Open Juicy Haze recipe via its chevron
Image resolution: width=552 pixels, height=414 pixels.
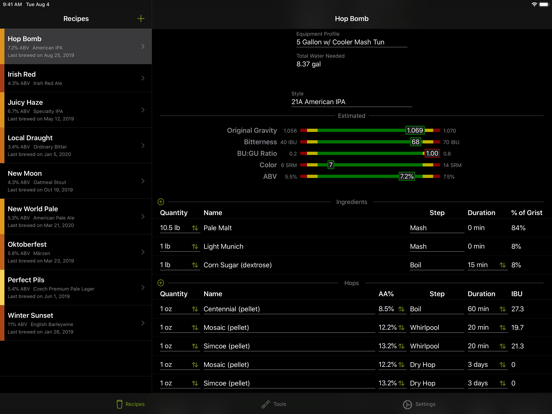(143, 110)
